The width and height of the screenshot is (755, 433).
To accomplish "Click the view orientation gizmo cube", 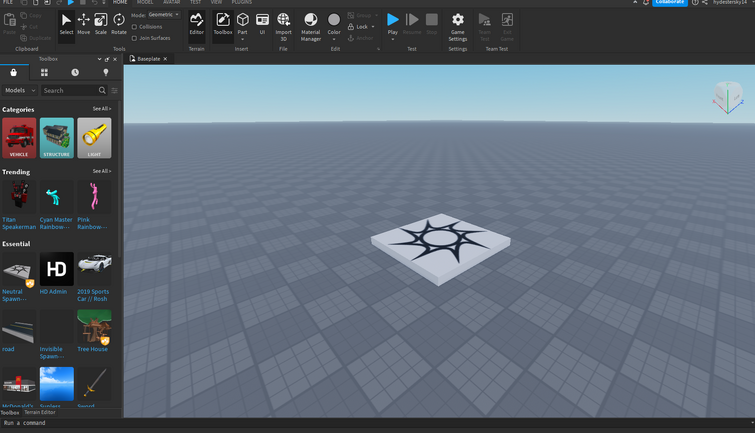I will tap(728, 96).
